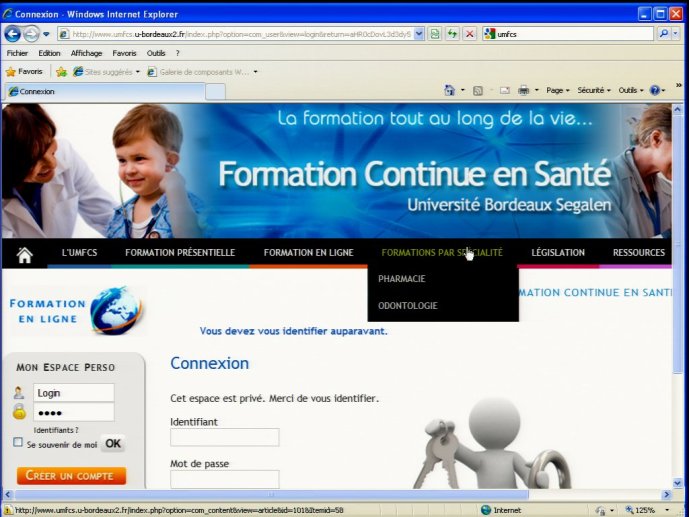Open the recent pages dropdown arrow
The image size is (689, 517).
coord(46,34)
